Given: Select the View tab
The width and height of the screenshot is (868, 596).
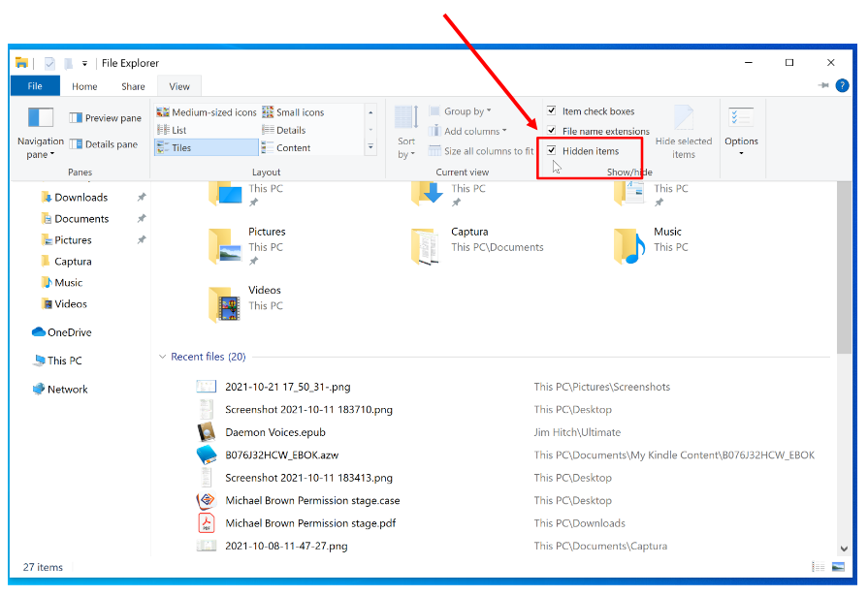Looking at the screenshot, I should pos(179,86).
